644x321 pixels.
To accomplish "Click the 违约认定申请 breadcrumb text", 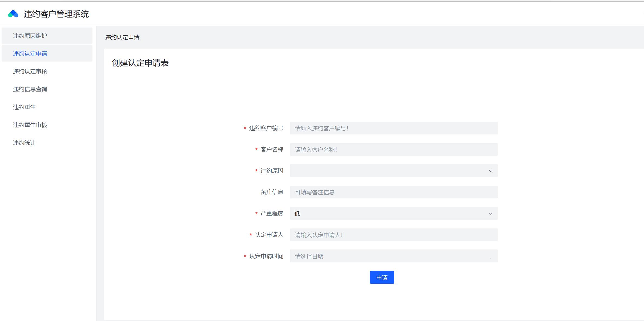I will click(122, 37).
